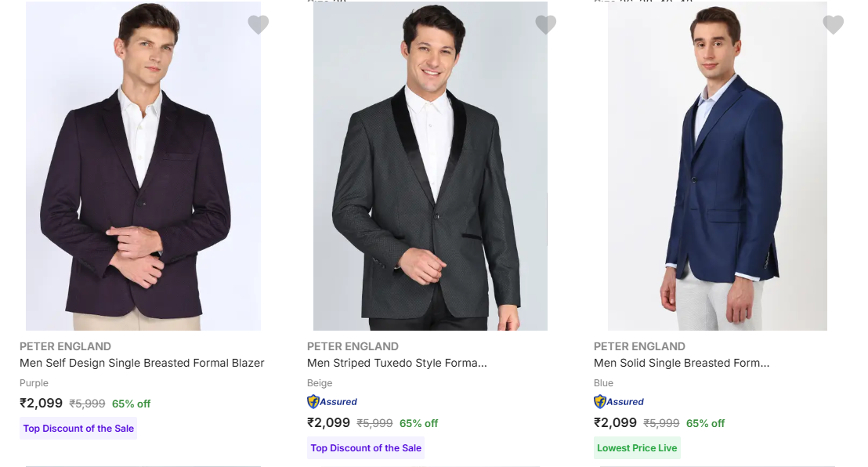This screenshot has width=868, height=467.
Task: Click the Assured badge under Beige
Action: point(332,402)
